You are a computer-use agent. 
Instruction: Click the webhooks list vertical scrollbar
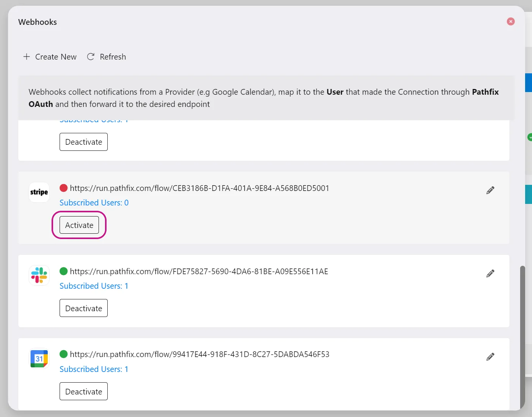click(522, 336)
